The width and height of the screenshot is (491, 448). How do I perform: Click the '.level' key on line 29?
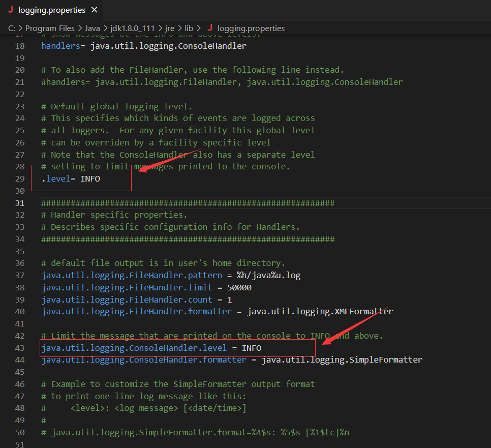56,179
